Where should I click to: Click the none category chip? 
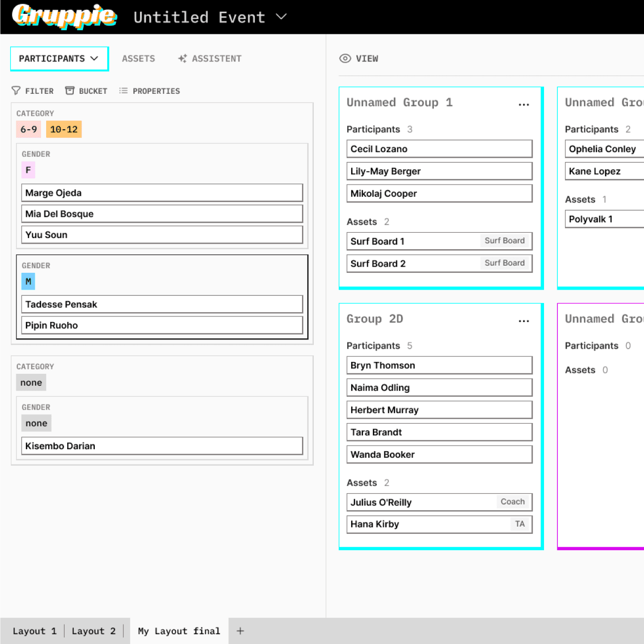(x=31, y=382)
